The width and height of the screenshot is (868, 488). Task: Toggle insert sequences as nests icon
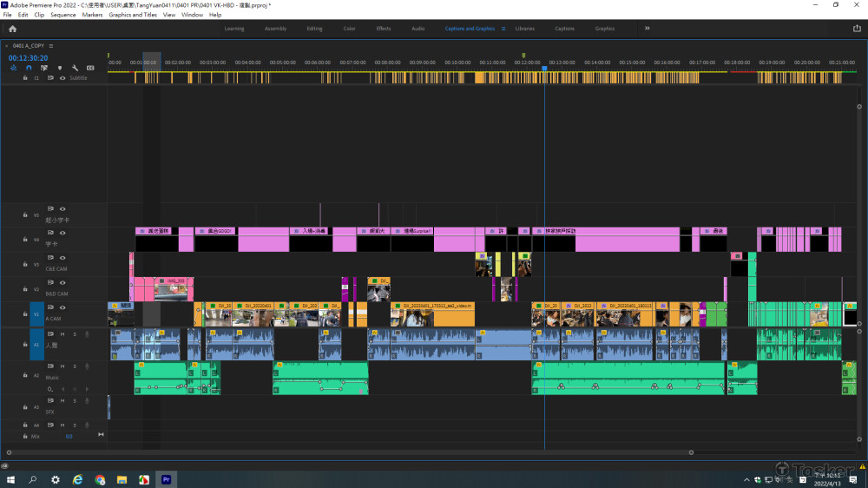(13, 68)
